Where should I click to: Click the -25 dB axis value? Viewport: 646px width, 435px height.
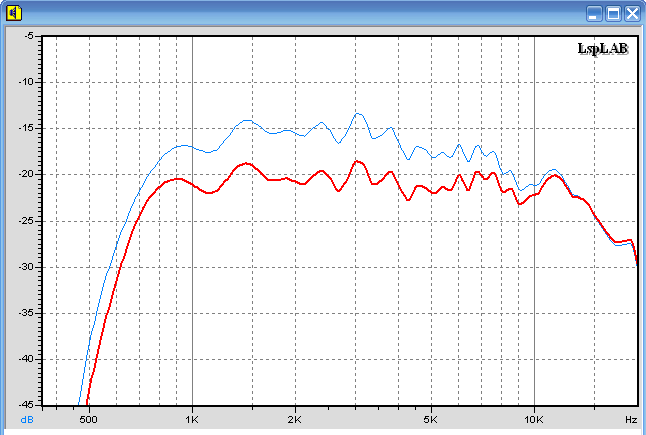pos(26,221)
